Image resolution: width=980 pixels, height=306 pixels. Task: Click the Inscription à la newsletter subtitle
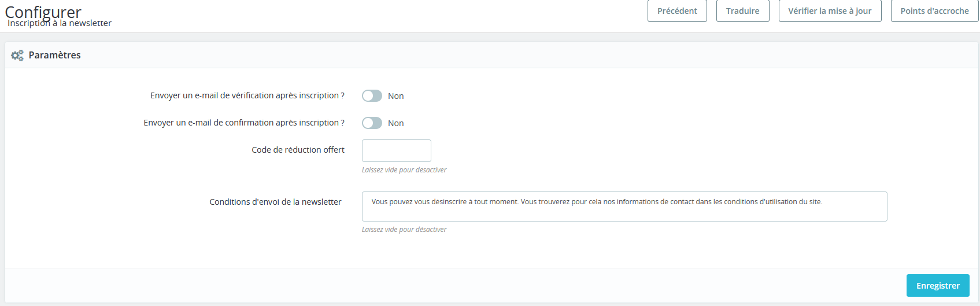point(60,23)
